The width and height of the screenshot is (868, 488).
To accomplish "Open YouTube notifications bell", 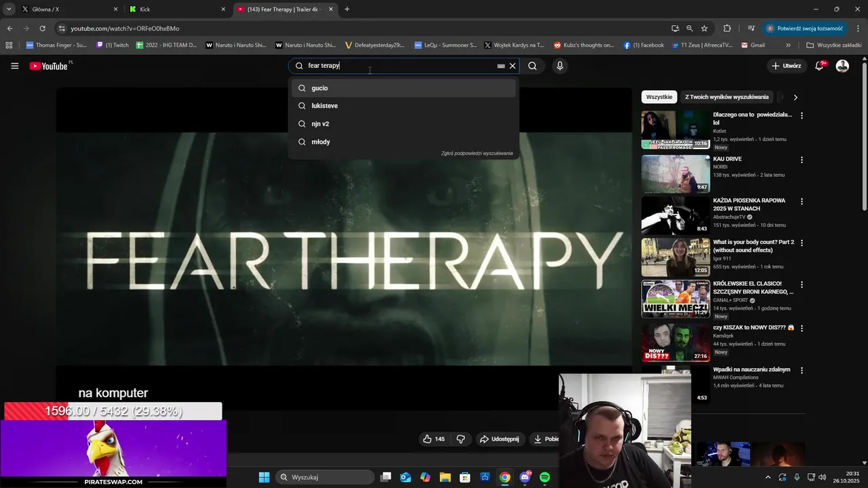I will tap(820, 66).
